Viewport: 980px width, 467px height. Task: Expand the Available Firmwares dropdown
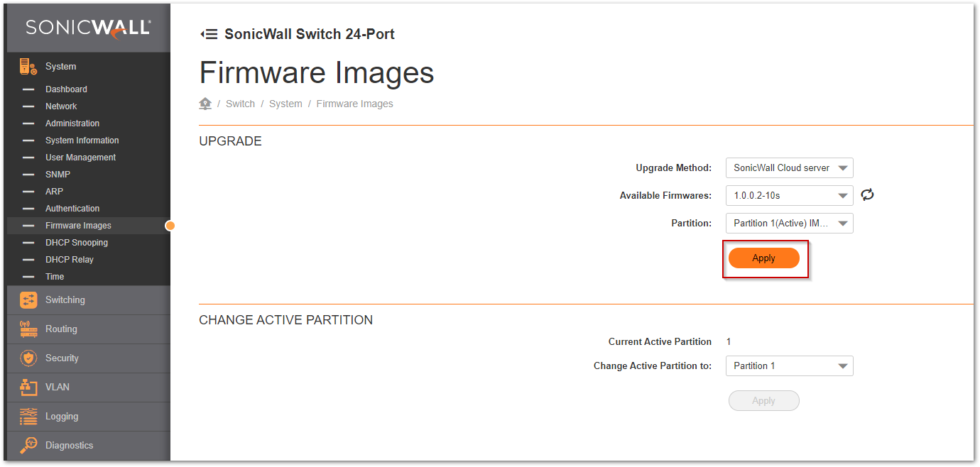coord(789,195)
